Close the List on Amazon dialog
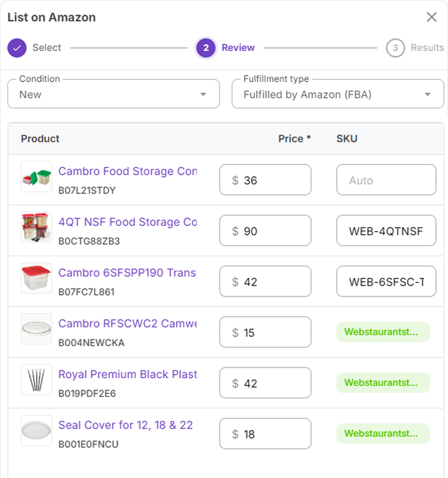 click(431, 17)
